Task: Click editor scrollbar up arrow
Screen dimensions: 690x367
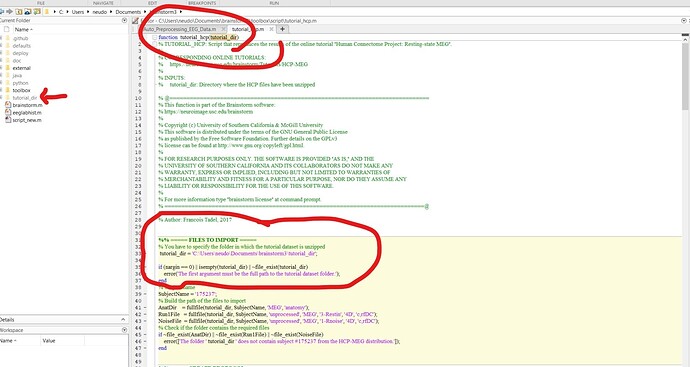Action: (686, 39)
